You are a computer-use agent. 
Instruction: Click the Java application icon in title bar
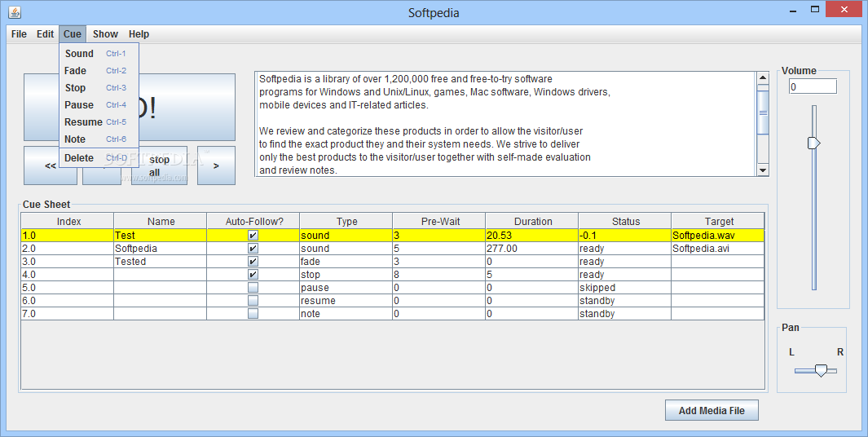(15, 11)
